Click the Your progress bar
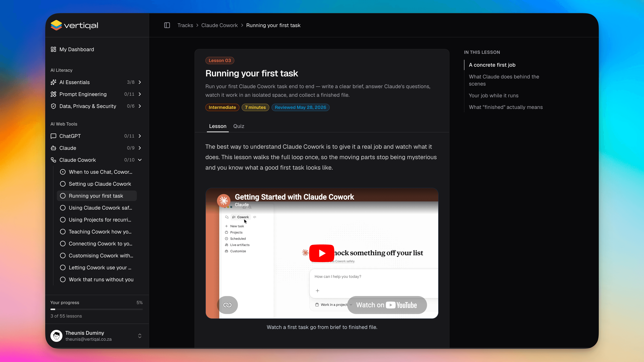Image resolution: width=644 pixels, height=362 pixels. pyautogui.click(x=96, y=309)
